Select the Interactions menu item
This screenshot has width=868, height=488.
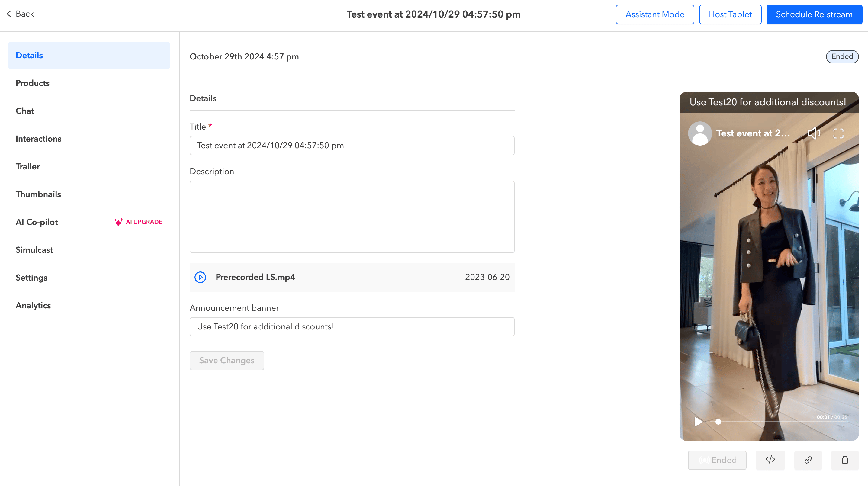click(38, 139)
